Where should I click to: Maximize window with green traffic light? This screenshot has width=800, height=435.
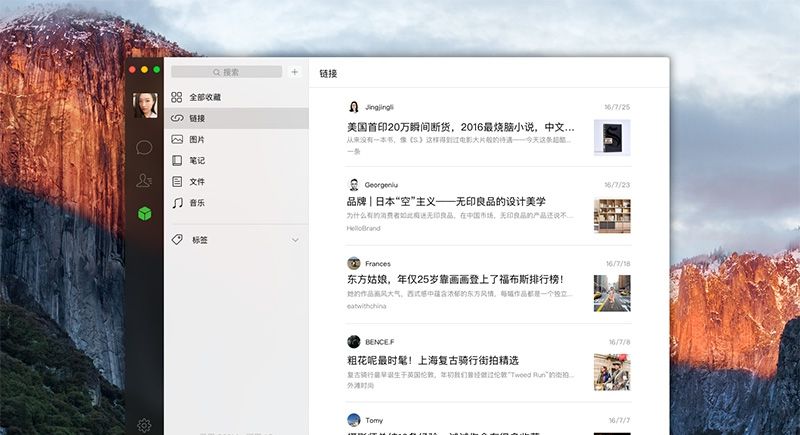tap(157, 69)
